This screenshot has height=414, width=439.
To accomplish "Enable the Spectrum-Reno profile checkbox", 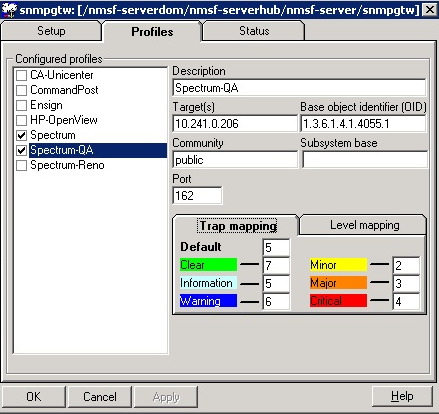I will tap(21, 165).
